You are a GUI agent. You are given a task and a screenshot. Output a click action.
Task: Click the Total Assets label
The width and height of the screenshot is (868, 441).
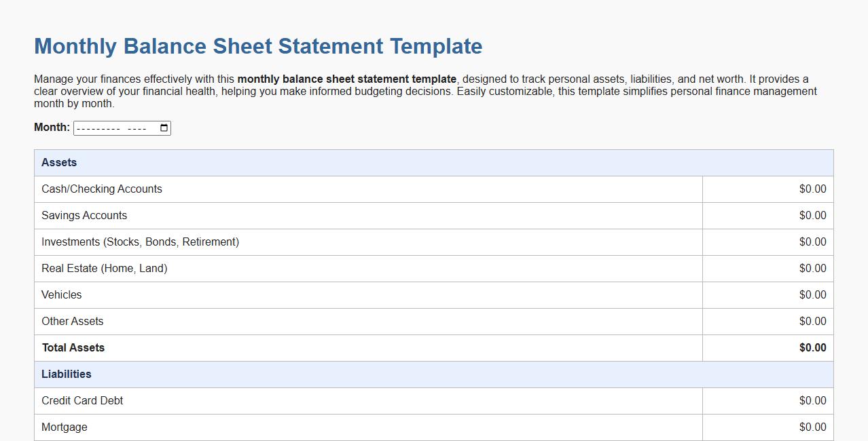pos(73,347)
